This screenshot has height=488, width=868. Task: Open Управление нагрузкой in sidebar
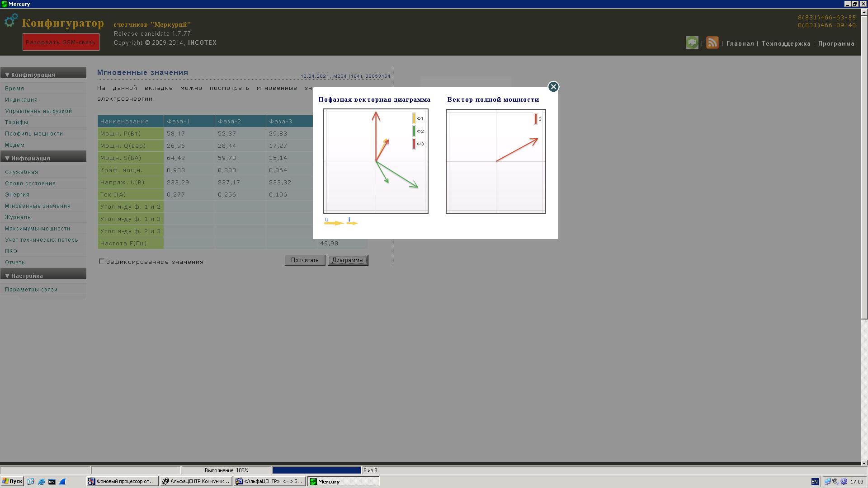(x=38, y=111)
